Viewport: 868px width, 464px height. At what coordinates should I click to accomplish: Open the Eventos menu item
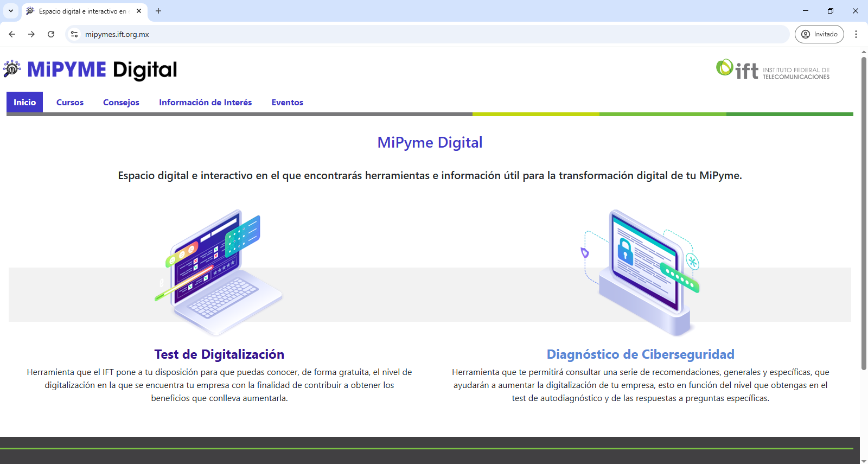click(x=288, y=103)
